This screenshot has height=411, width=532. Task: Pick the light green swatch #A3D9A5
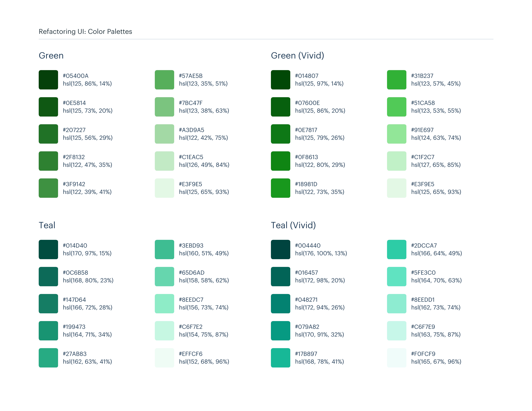164,134
